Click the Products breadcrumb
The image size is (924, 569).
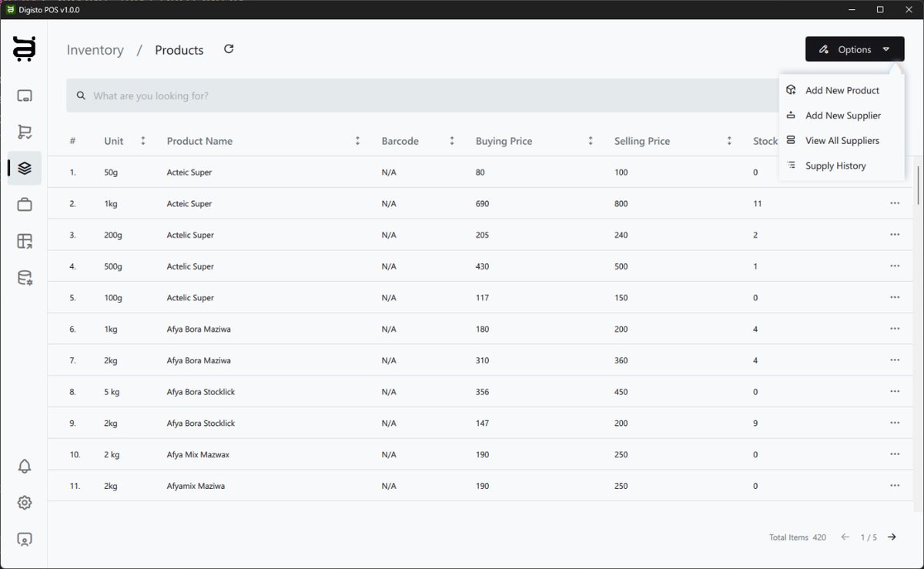click(x=179, y=50)
